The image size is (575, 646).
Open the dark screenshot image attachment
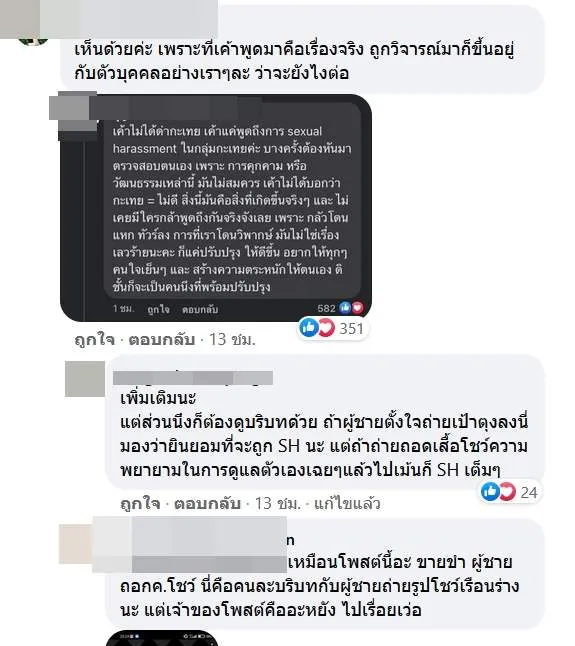coord(216,208)
